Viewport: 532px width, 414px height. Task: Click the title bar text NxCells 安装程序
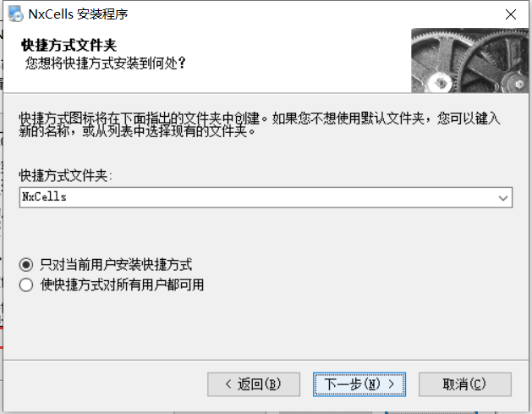[x=78, y=14]
